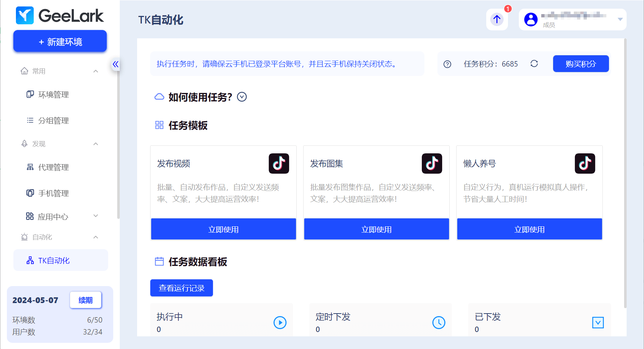Click the 执行中 play circle icon

tap(280, 323)
